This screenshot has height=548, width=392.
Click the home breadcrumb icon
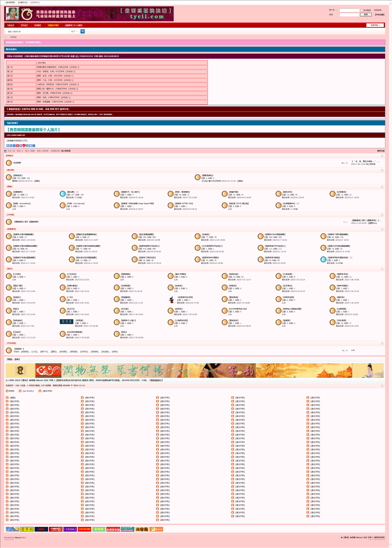[6, 37]
